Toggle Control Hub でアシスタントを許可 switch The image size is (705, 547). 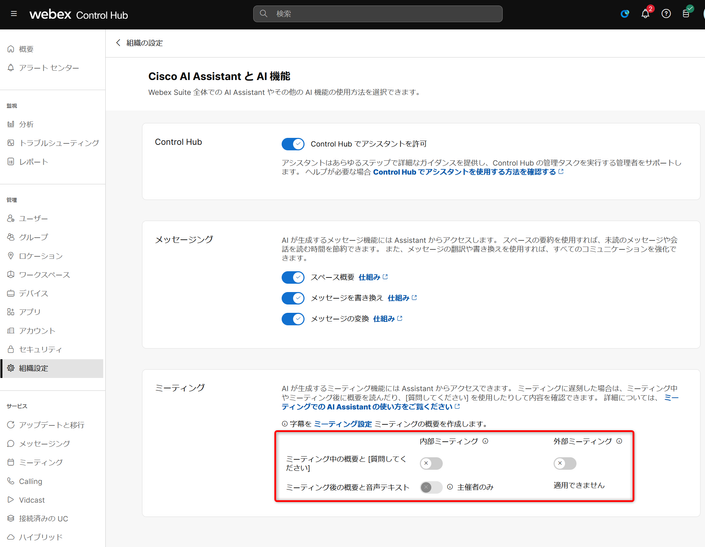pos(293,144)
